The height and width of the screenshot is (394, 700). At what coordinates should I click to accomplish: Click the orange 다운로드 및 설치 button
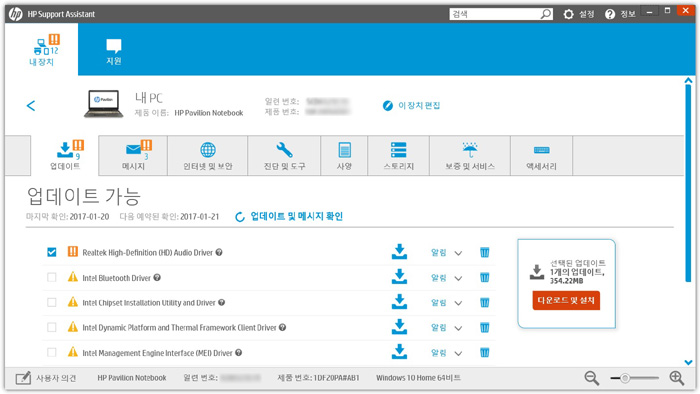click(566, 300)
